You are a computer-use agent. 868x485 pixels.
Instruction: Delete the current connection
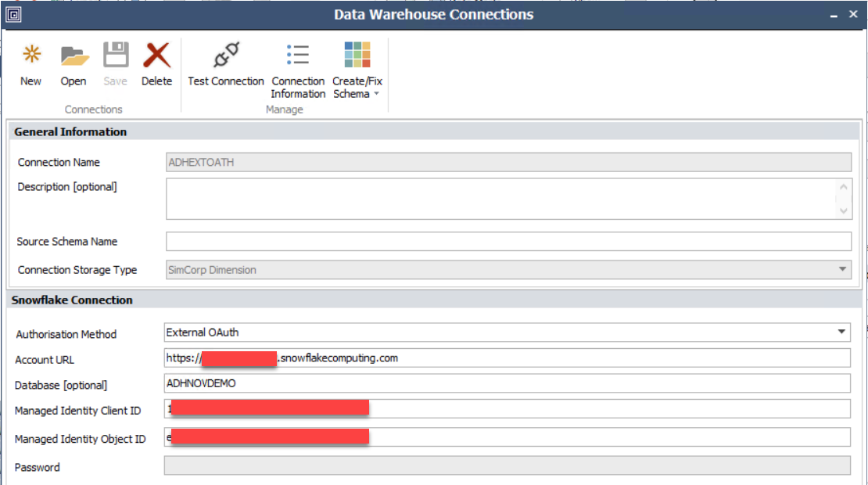[156, 65]
